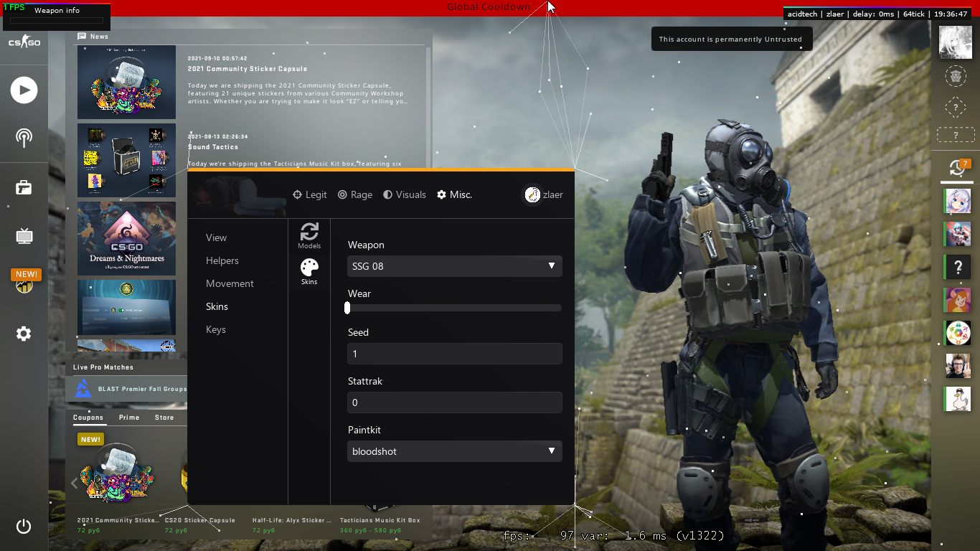Image resolution: width=980 pixels, height=551 pixels.
Task: Open the Movement section in the menu
Action: (230, 283)
